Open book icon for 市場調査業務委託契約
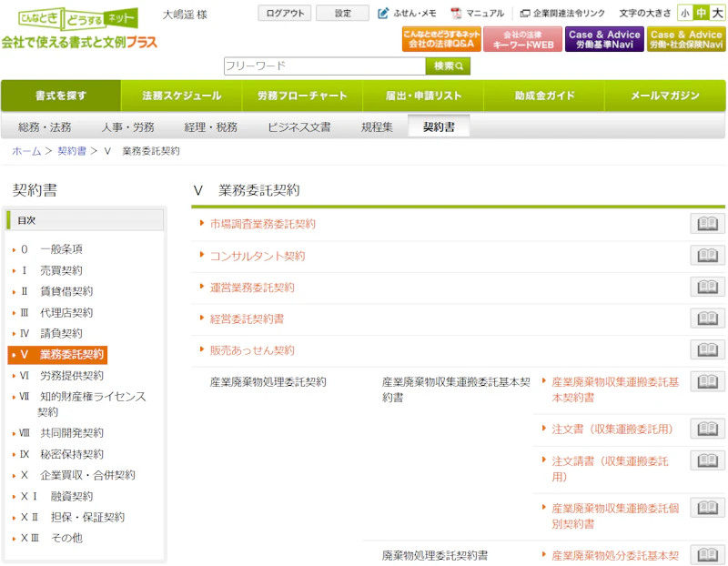This screenshot has height=566, width=728. [707, 224]
